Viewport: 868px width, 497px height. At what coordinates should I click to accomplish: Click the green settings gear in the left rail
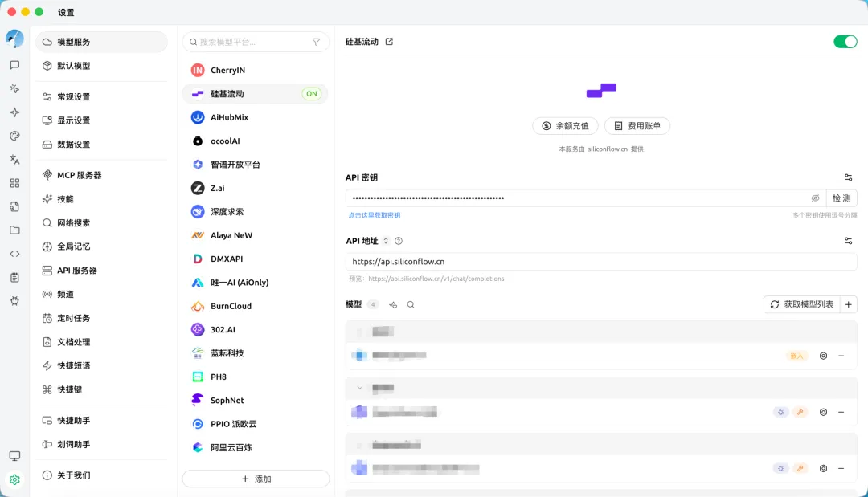point(14,479)
